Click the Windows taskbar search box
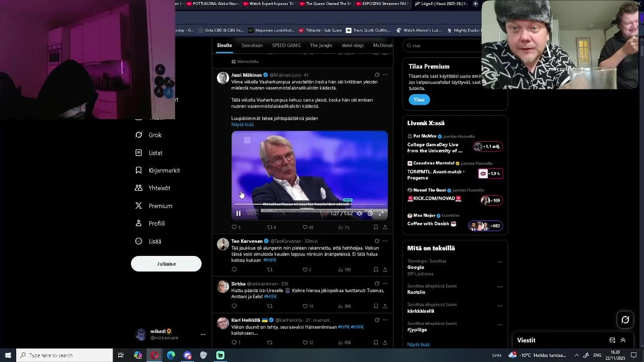Screen dimensions: 644x362 (64, 355)
